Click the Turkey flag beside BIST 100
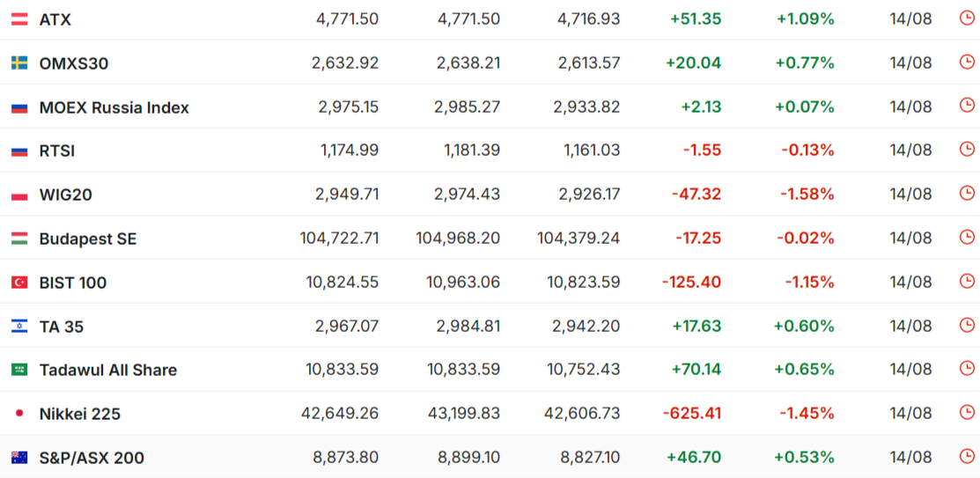 coord(19,283)
